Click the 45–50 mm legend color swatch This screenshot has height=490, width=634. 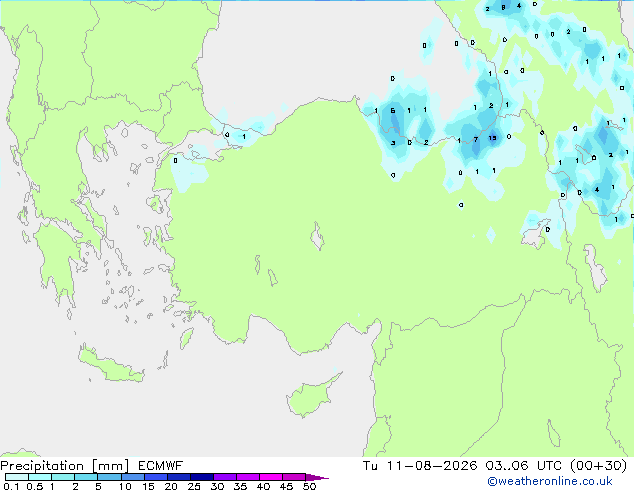click(x=294, y=477)
